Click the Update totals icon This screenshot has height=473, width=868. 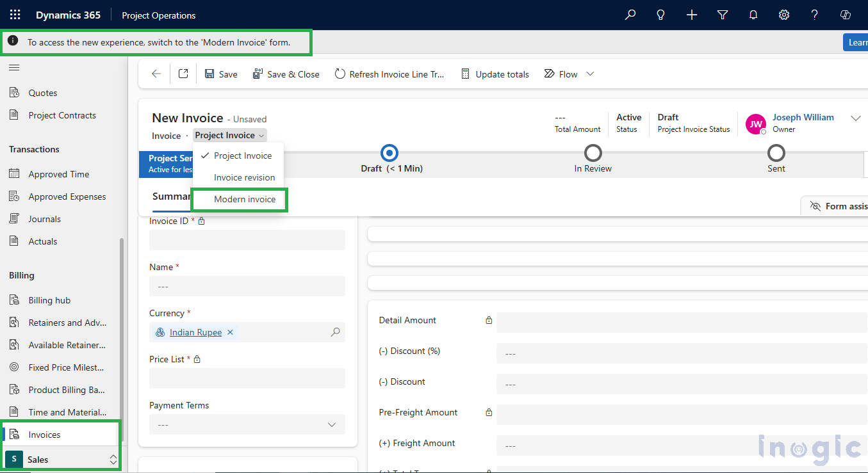(x=466, y=74)
